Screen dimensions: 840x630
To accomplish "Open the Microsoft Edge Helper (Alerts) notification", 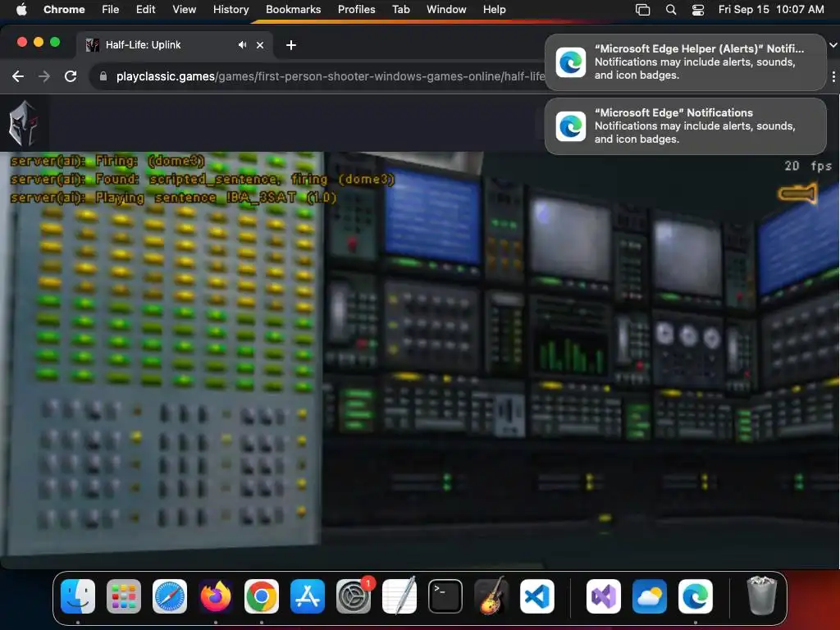I will (685, 62).
